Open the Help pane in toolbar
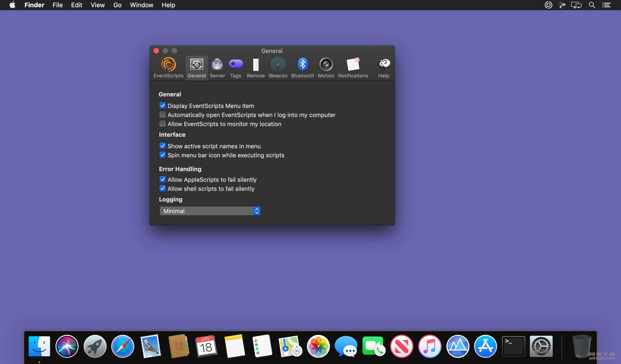This screenshot has width=621, height=364. [x=383, y=68]
